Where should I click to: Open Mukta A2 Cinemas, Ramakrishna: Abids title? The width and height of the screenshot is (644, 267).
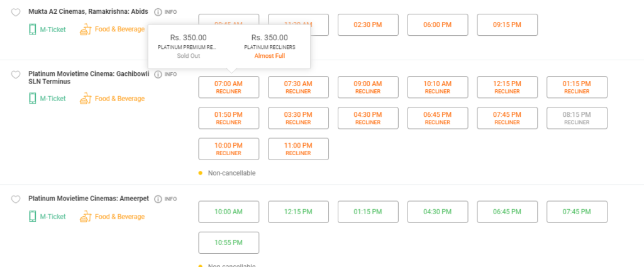(88, 11)
